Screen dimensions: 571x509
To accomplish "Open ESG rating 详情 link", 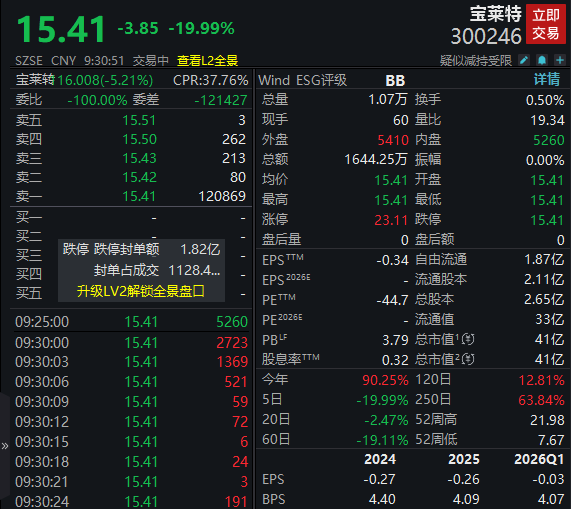I will 547,80.
